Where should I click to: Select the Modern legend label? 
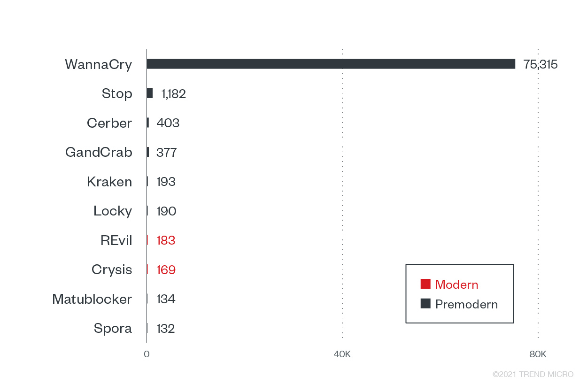(x=456, y=284)
